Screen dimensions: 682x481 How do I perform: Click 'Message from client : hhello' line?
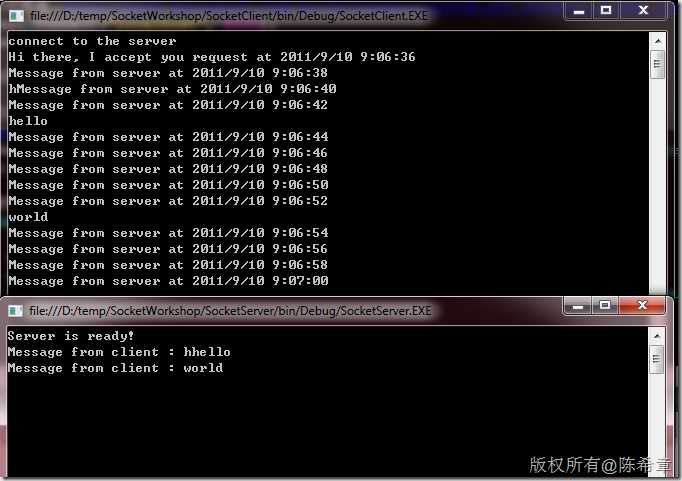pos(119,352)
